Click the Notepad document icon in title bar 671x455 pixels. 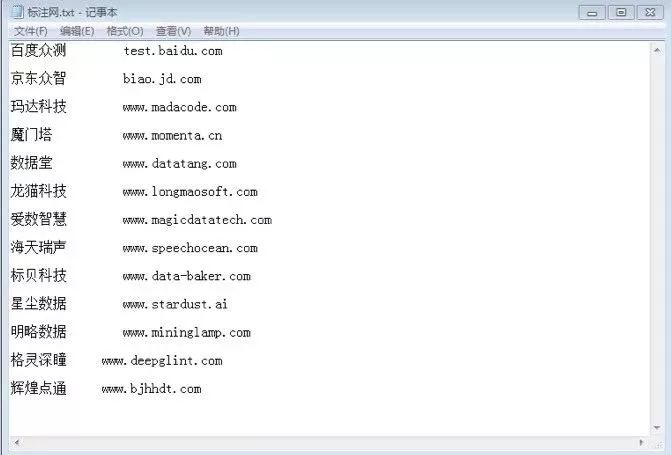click(x=17, y=12)
